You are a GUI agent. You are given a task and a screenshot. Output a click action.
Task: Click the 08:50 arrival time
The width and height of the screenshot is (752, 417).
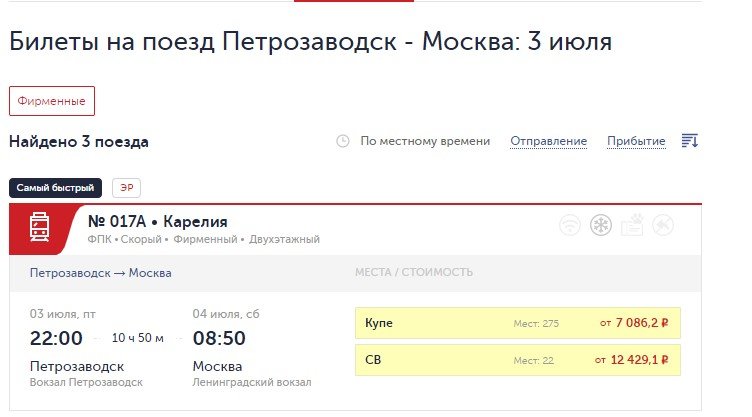click(x=219, y=337)
